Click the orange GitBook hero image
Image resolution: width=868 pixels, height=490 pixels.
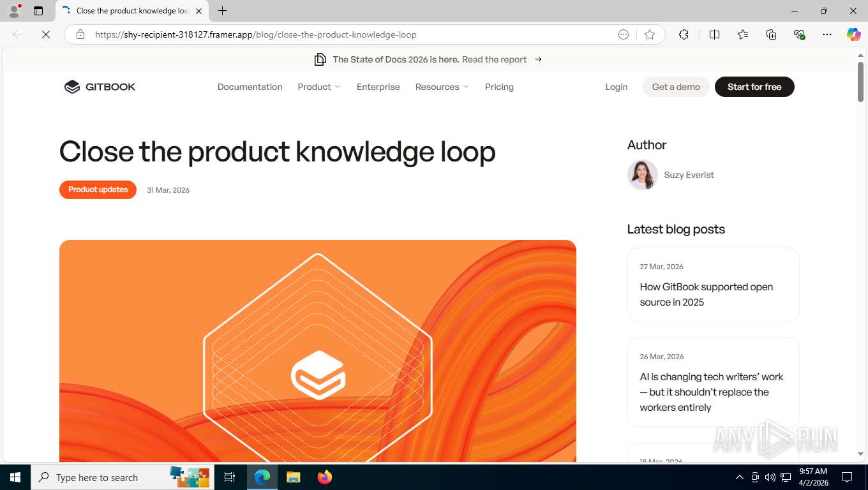318,351
